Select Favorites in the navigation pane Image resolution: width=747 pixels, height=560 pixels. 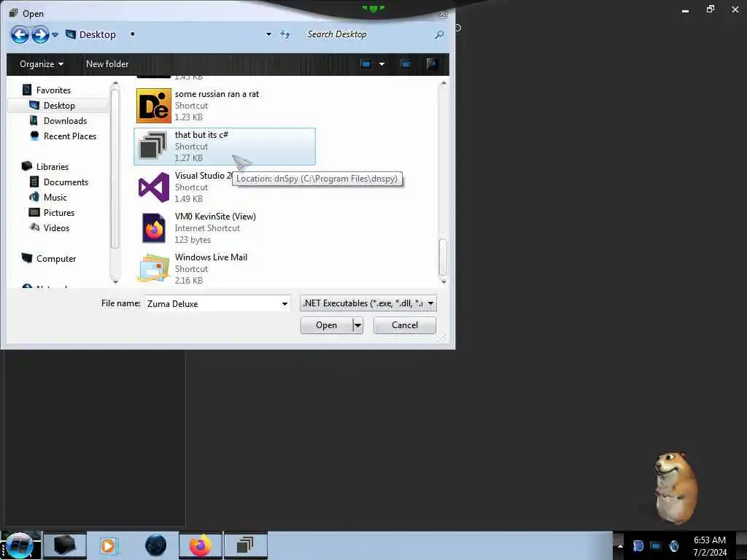coord(53,90)
